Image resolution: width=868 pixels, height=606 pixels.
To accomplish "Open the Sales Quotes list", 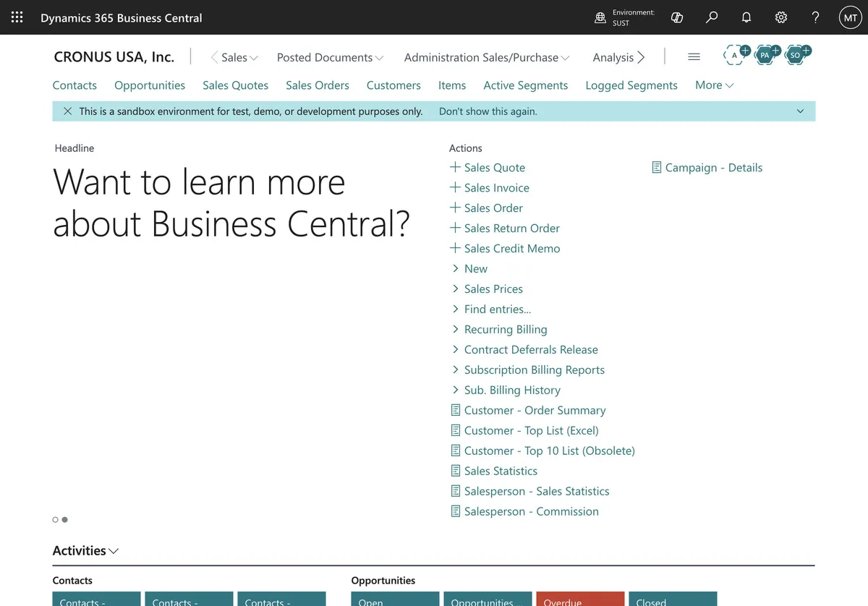I will [x=235, y=85].
